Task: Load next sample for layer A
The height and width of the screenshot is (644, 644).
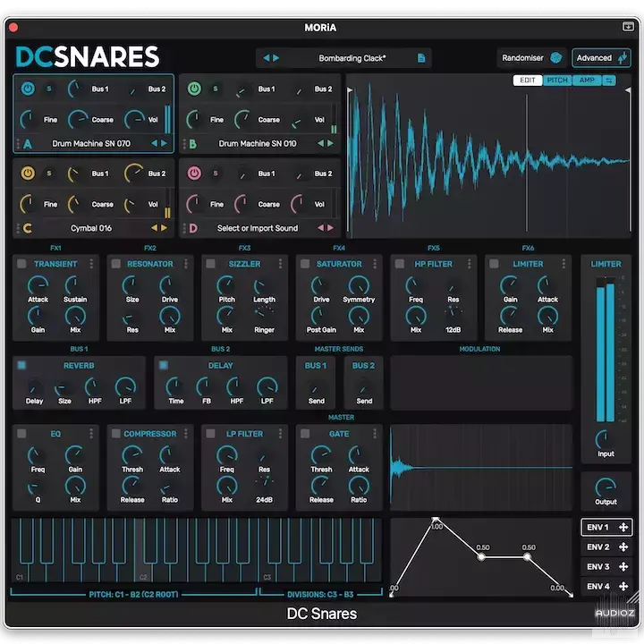Action: click(165, 143)
